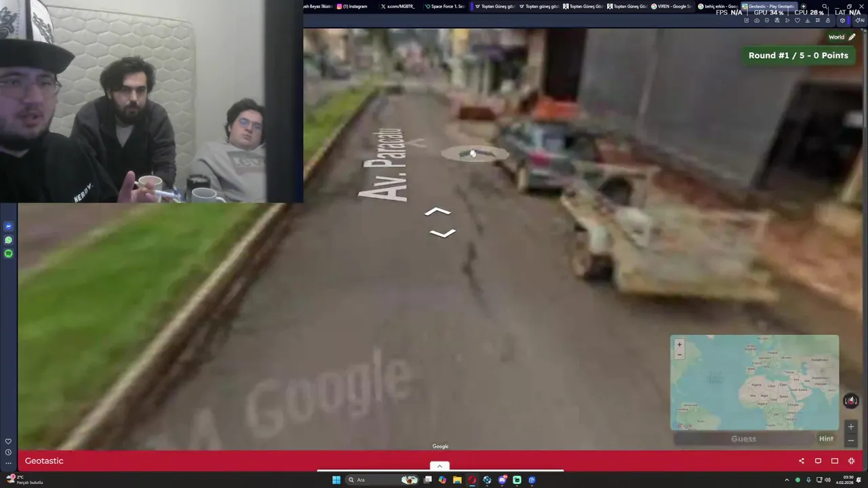Viewport: 868px width, 488px height.
Task: Click the three-dots sidebar menu icon
Action: click(8, 464)
